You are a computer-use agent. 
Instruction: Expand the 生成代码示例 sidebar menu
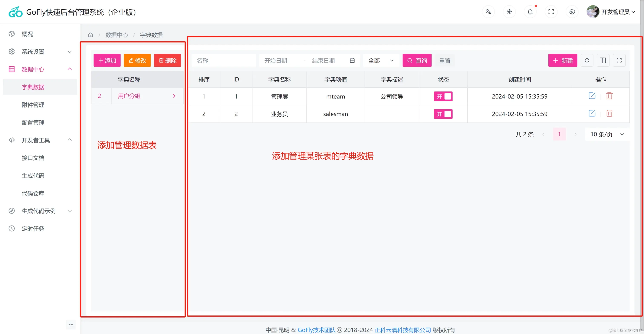tap(40, 211)
